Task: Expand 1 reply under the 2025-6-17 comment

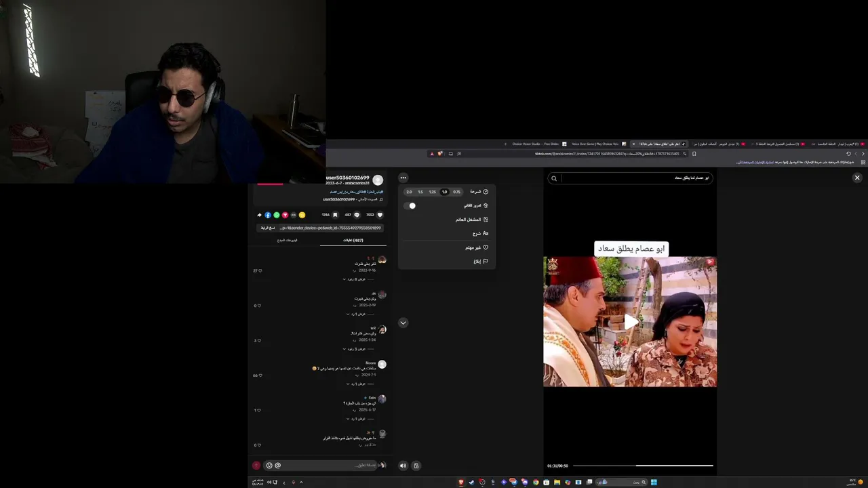Action: pyautogui.click(x=358, y=419)
